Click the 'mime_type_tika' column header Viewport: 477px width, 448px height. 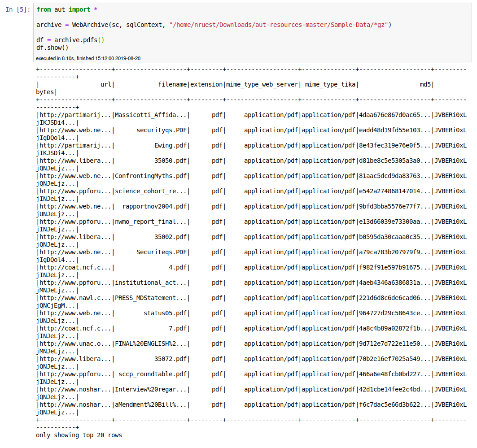click(x=330, y=84)
